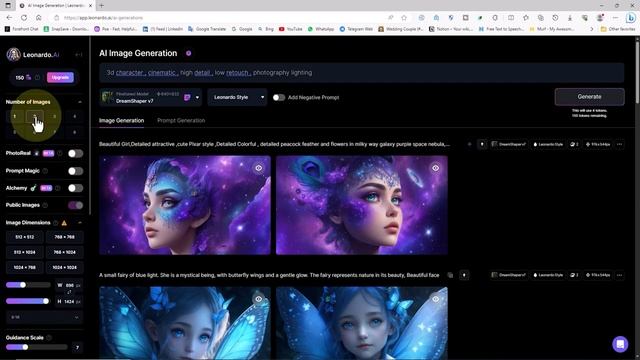Open the Google Translate bookmark
Viewport: 640px width, 360px height.
pos(207,29)
